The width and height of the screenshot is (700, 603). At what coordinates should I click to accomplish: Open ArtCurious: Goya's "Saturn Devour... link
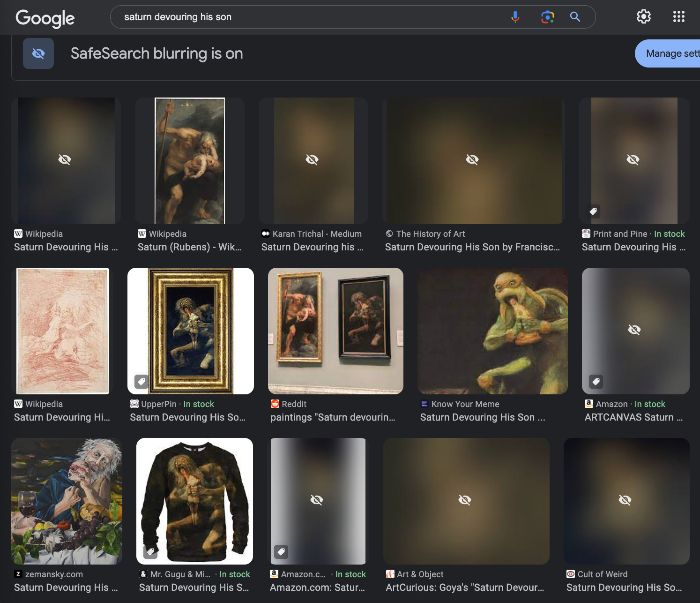[x=465, y=588]
